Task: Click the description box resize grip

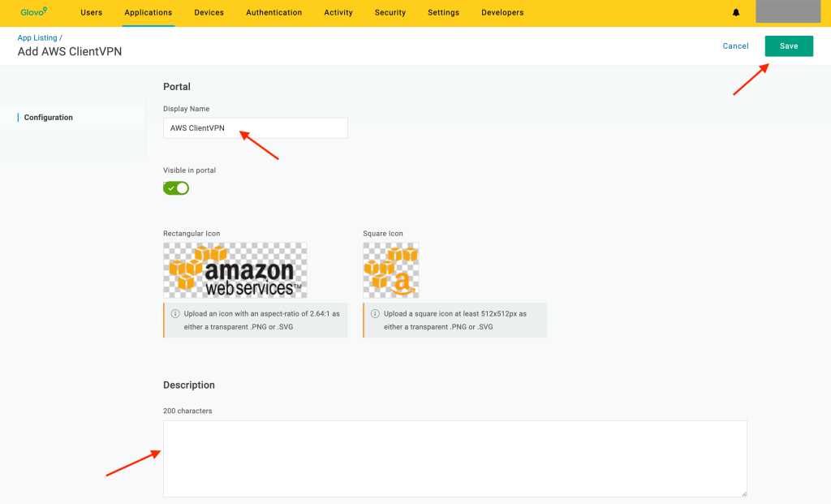Action: click(x=743, y=492)
